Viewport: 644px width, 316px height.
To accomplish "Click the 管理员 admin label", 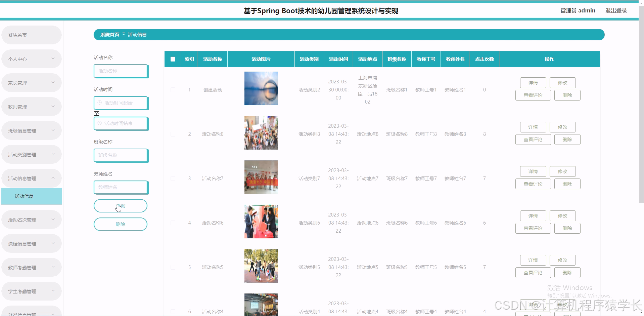I will (578, 10).
